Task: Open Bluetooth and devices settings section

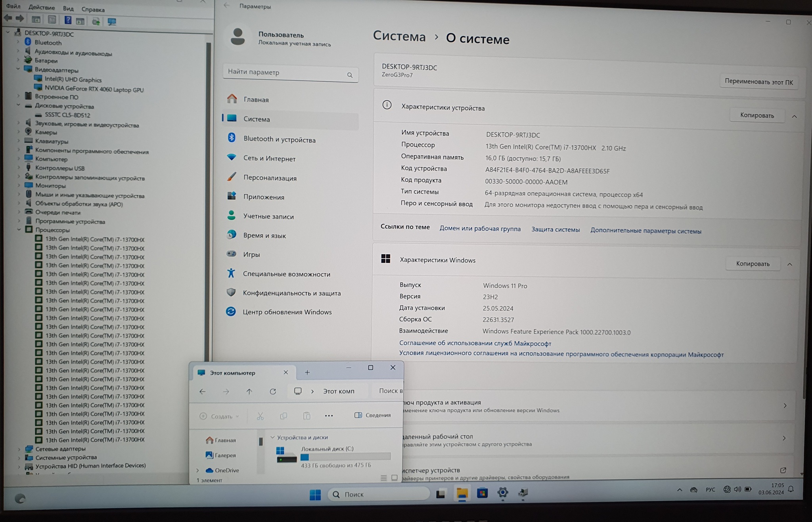Action: [x=279, y=140]
